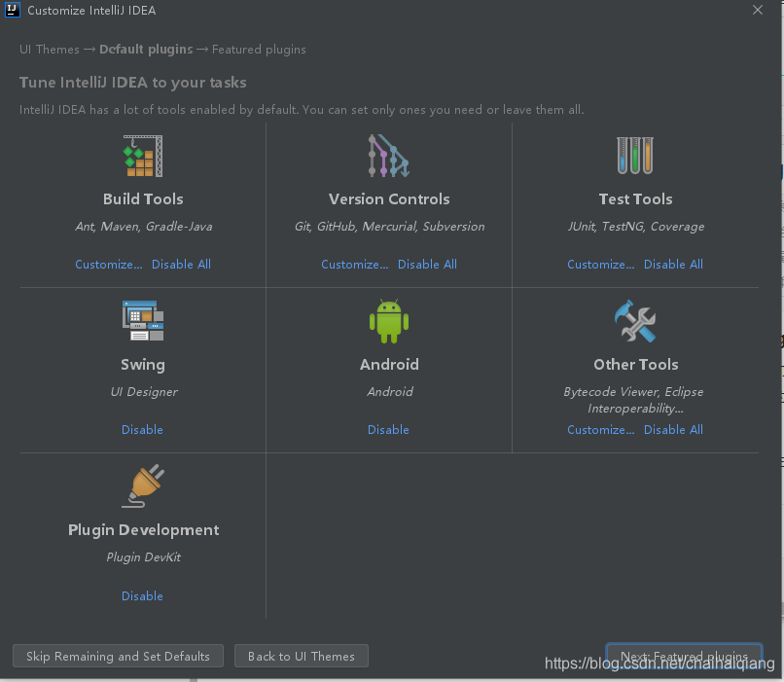Select the Featured plugins breadcrumb step
This screenshot has height=682, width=784.
pyautogui.click(x=259, y=50)
